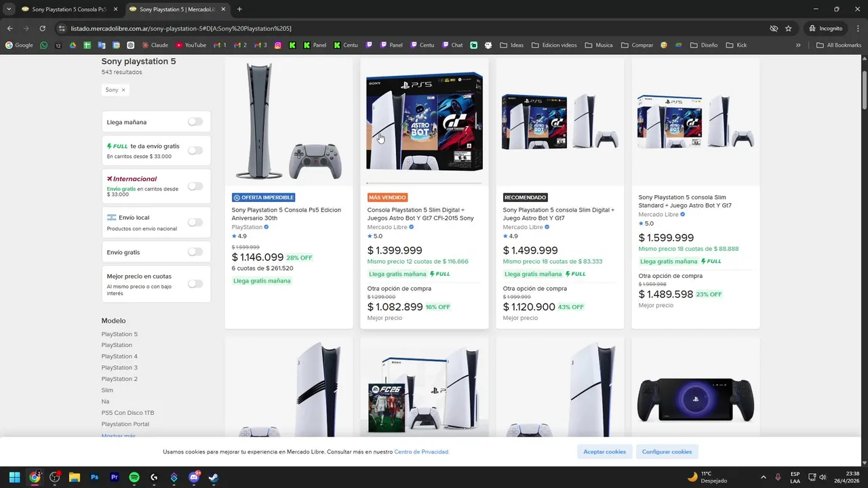Open Slim Standard + Juego Astro Bot listing
The height and width of the screenshot is (488, 868).
(685, 201)
